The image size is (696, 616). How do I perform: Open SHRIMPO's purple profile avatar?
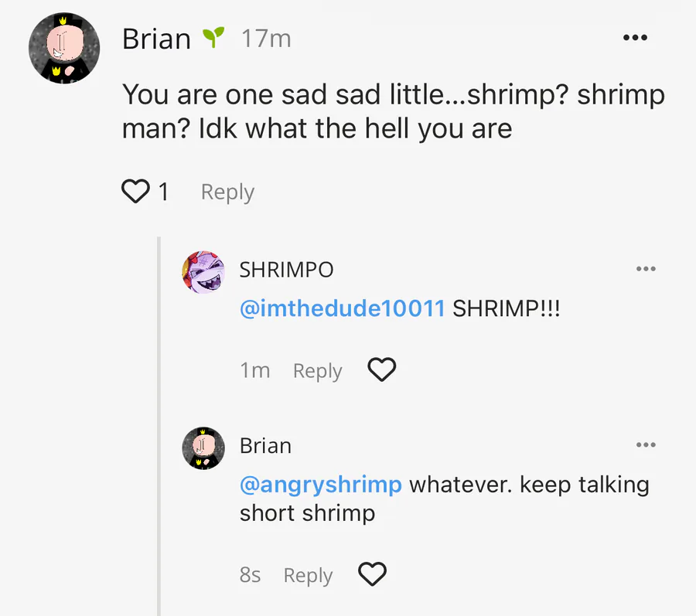pos(203,272)
